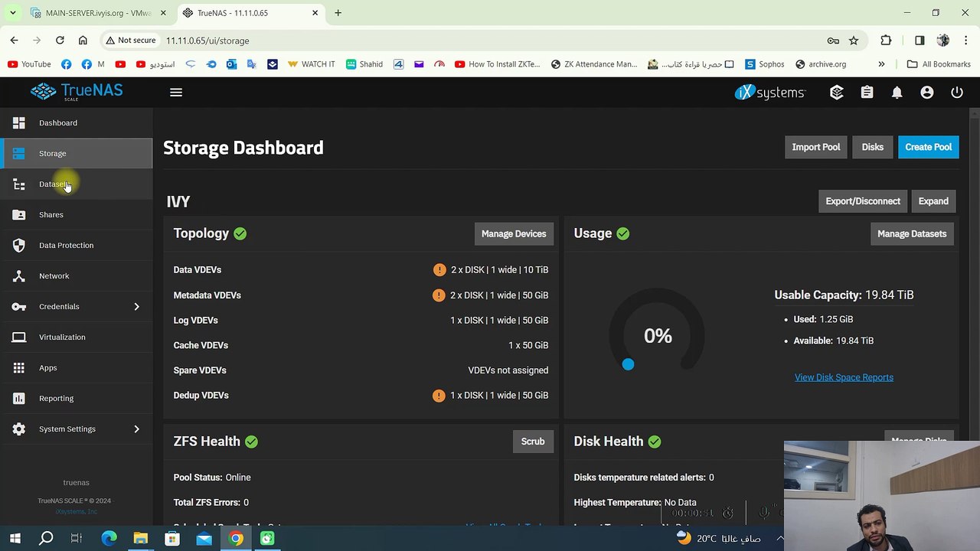Viewport: 980px width, 551px height.
Task: Toggle the hamburger menu to collapse sidebar
Action: pyautogui.click(x=176, y=92)
